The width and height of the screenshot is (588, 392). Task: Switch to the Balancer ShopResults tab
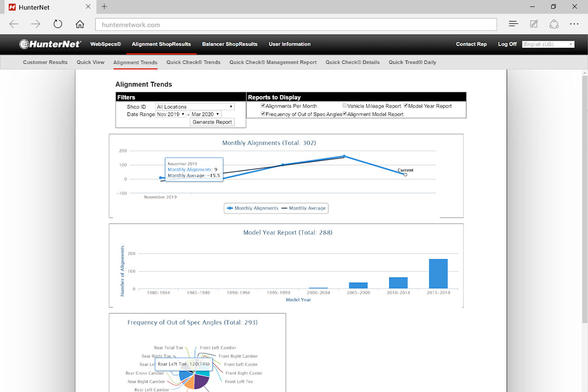[x=230, y=44]
